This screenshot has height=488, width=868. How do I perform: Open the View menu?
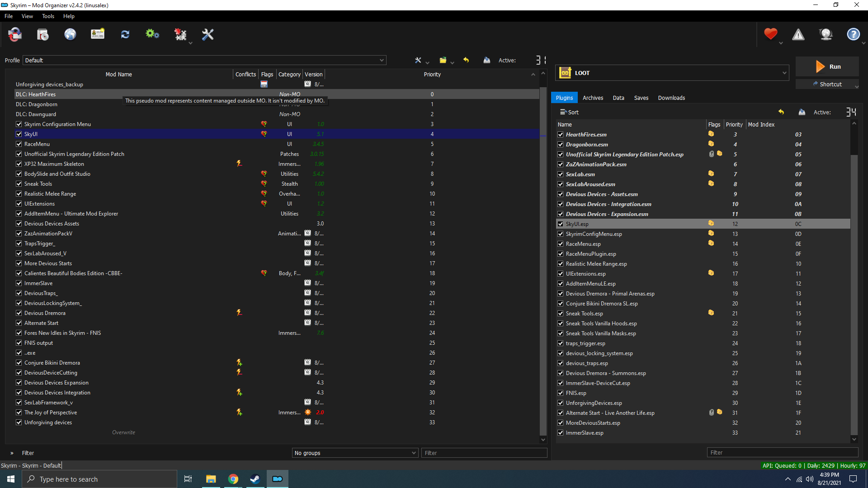(27, 16)
